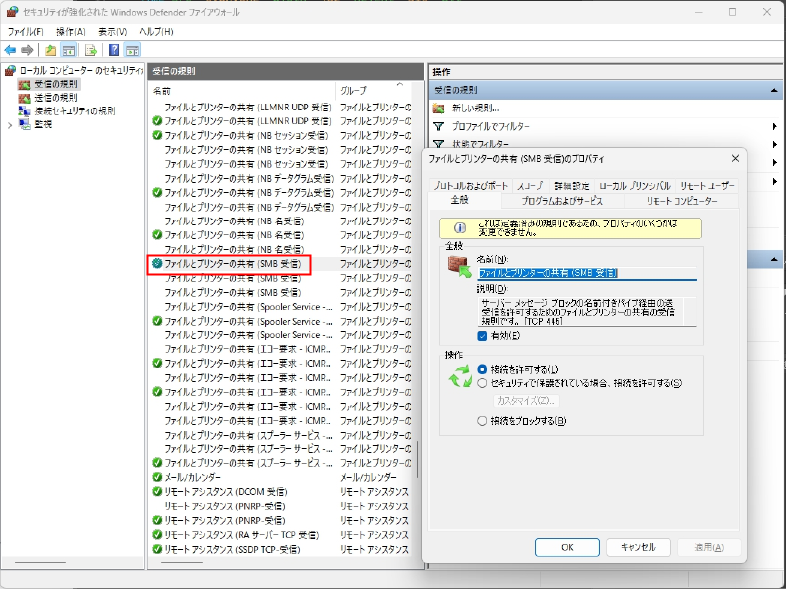Select 送信の規則 node in left tree
786x589 pixels.
click(x=55, y=98)
